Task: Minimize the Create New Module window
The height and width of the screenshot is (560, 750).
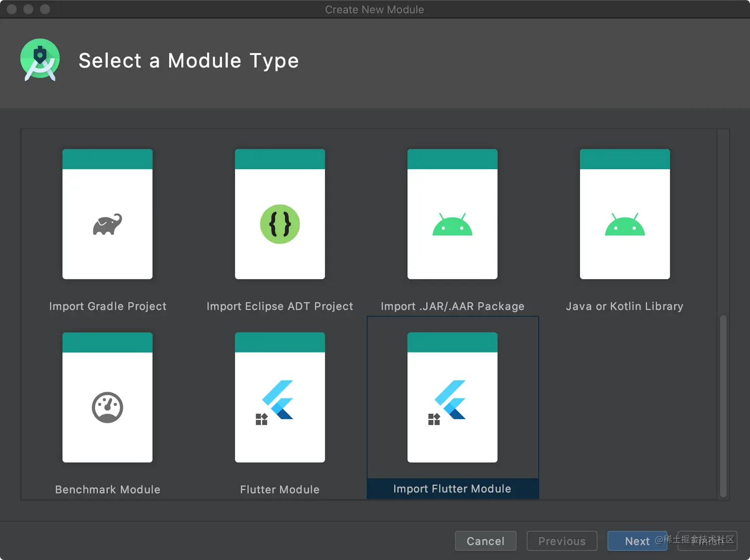Action: [28, 9]
